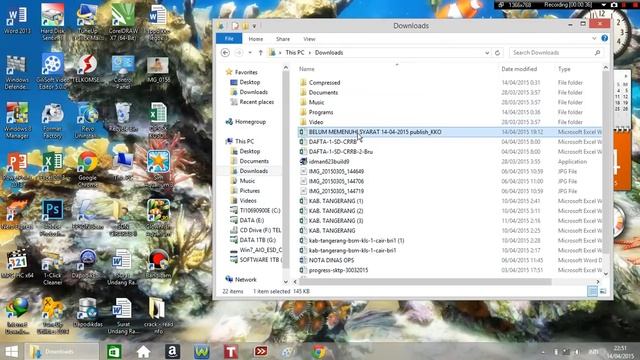Click the search magnifier in Search Downloads
This screenshot has height=360, width=640.
coord(597,53)
